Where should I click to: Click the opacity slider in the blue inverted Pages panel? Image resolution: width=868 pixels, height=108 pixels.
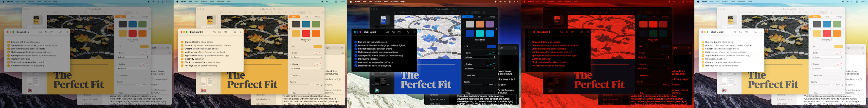(x=474, y=84)
